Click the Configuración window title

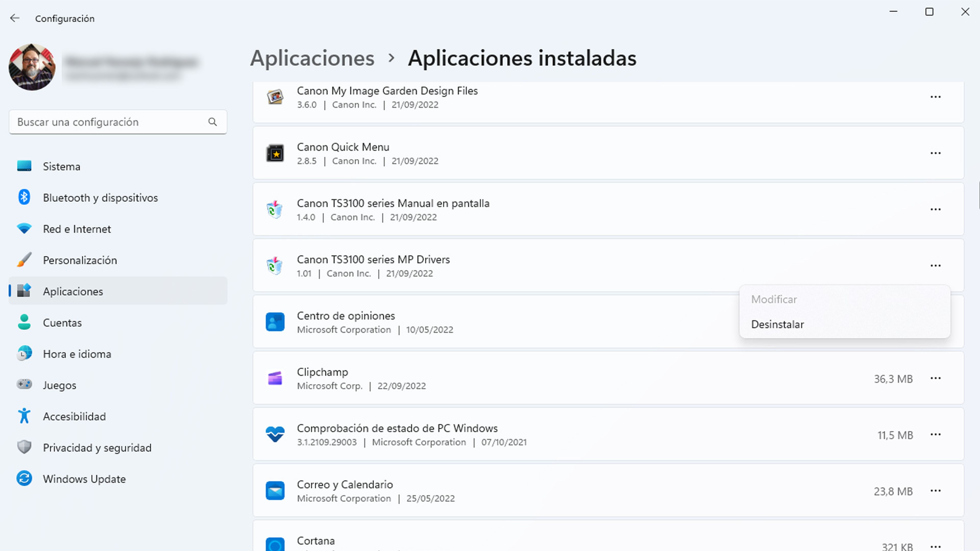click(x=65, y=19)
